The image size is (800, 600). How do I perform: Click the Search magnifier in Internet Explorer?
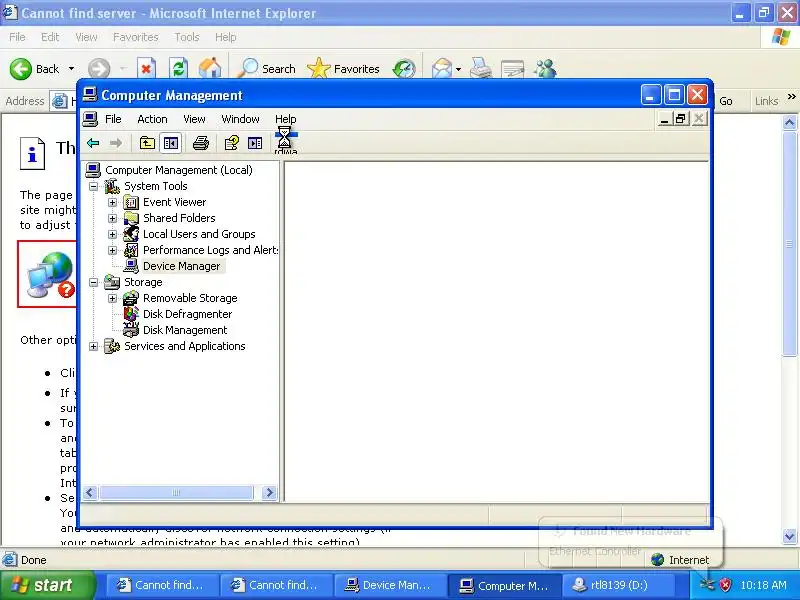(x=248, y=68)
